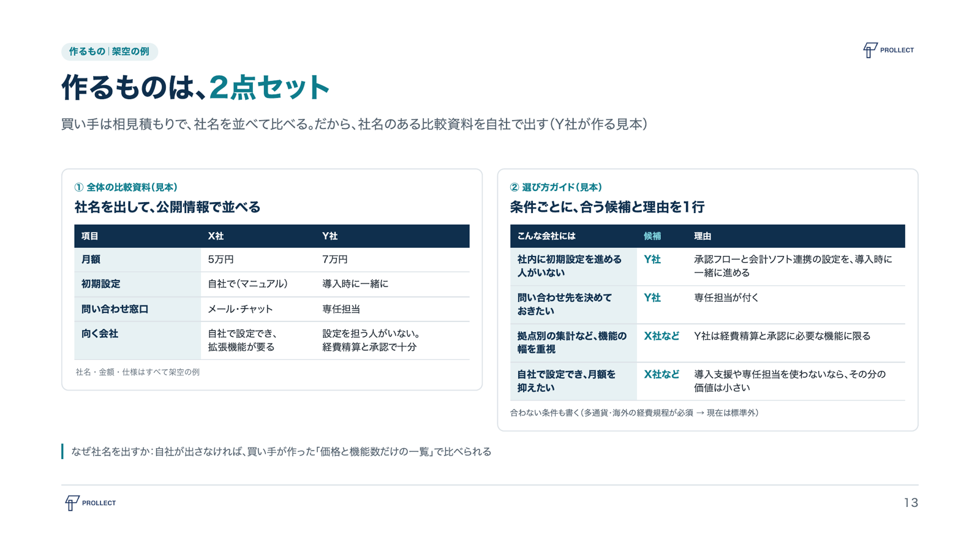Select the '5万円' cell
The image size is (980, 551).
pyautogui.click(x=221, y=260)
